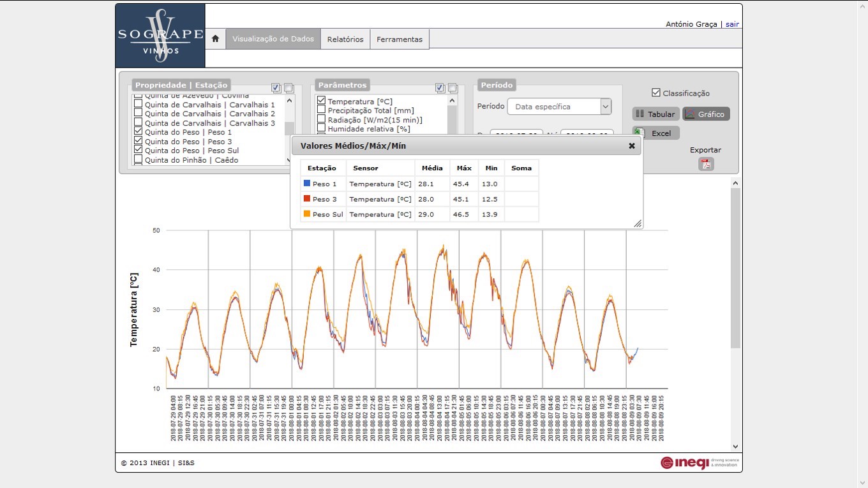This screenshot has width=868, height=488.
Task: Open the Período dropdown Data específica
Action: click(559, 107)
